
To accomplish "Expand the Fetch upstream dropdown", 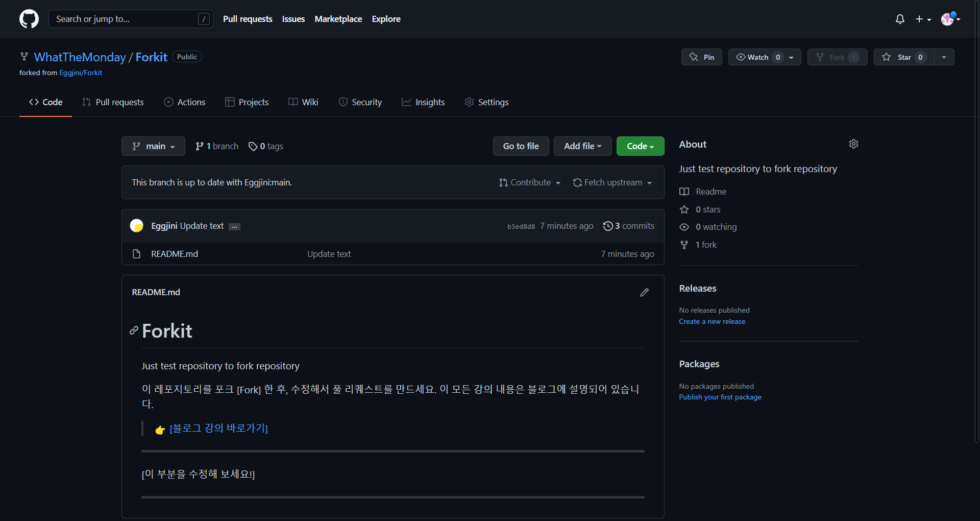I will tap(612, 182).
